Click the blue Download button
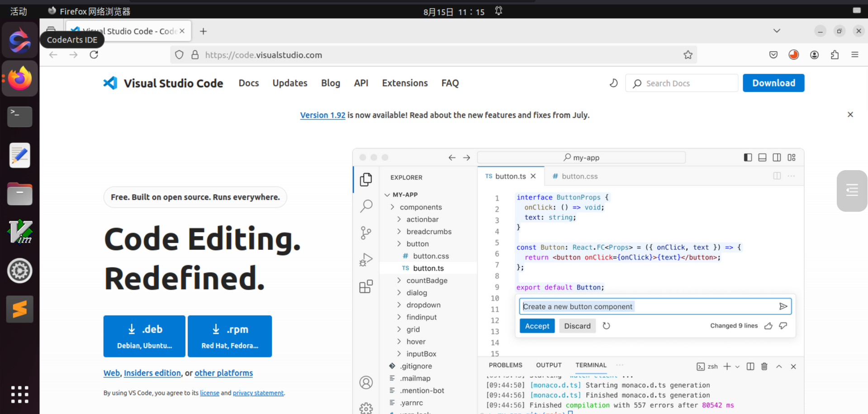 click(x=773, y=83)
